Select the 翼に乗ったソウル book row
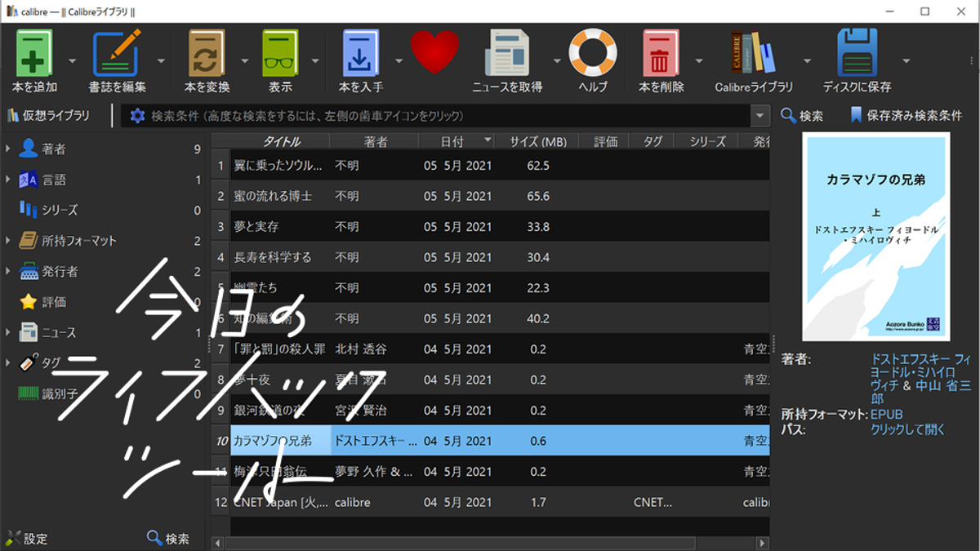This screenshot has width=980, height=551. point(491,165)
